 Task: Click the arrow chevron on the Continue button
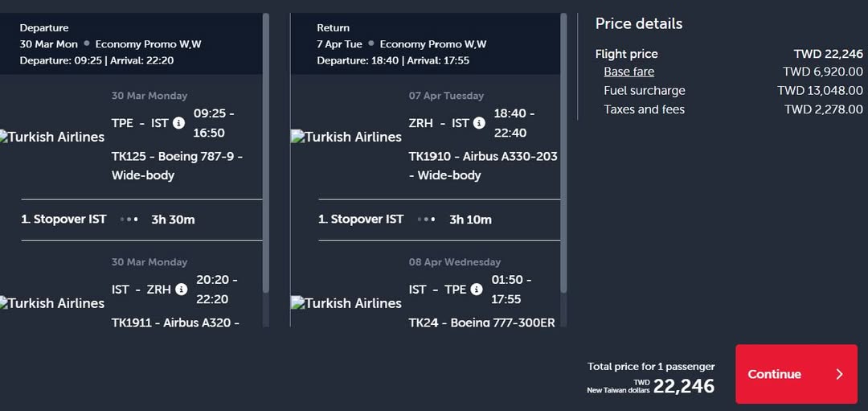click(x=839, y=374)
